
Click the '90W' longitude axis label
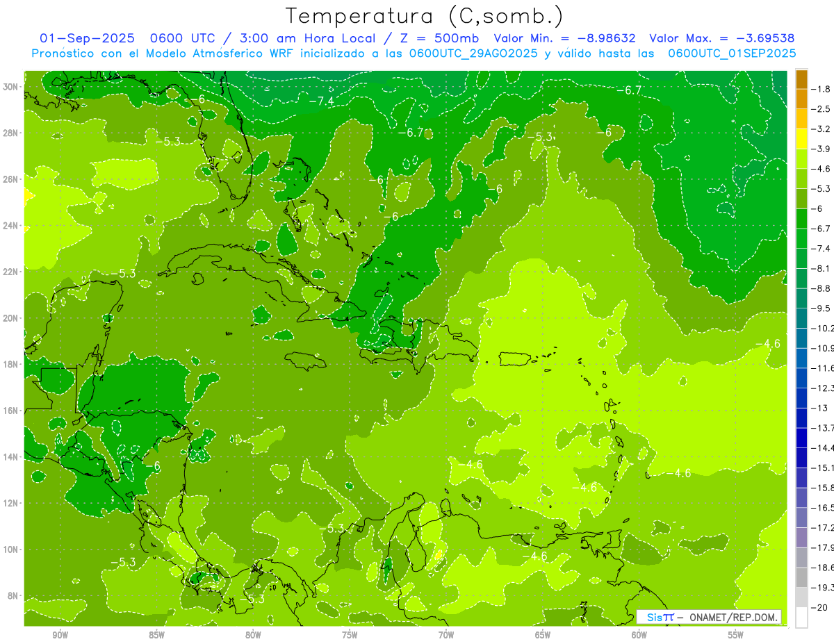[60, 635]
